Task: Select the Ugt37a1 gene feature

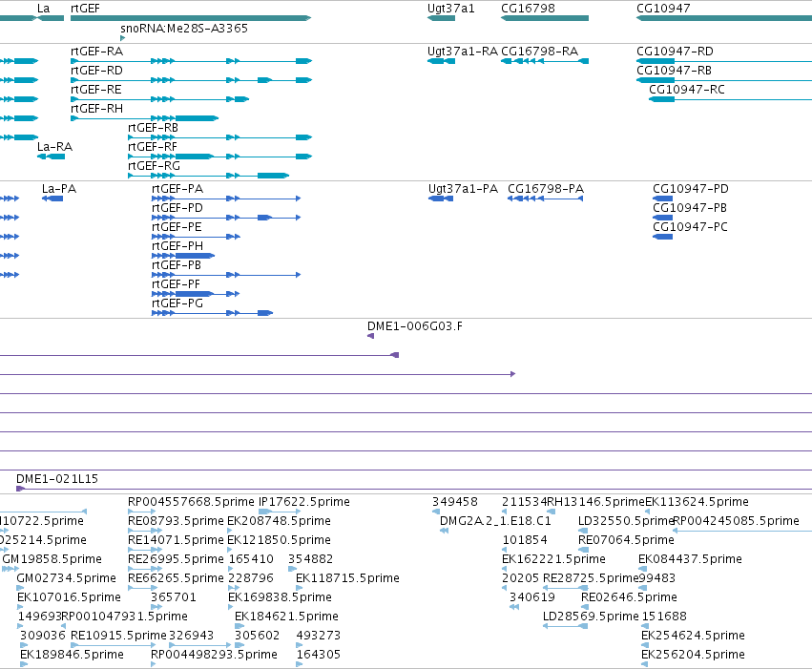Action: [441, 18]
